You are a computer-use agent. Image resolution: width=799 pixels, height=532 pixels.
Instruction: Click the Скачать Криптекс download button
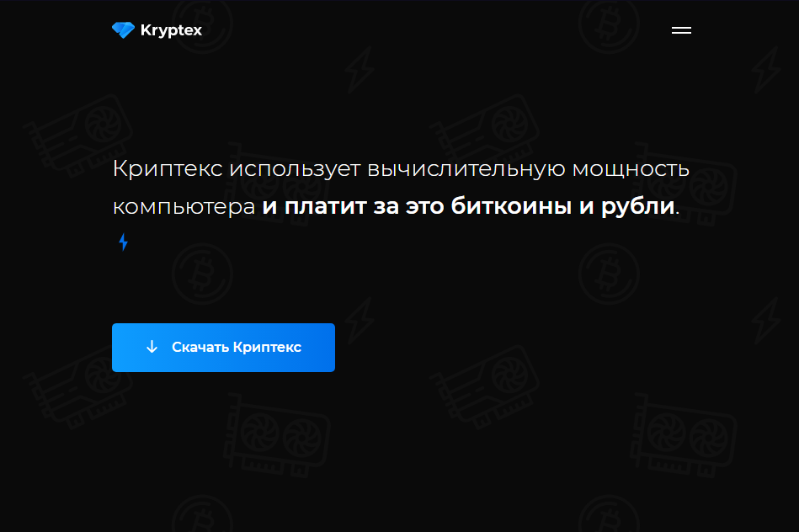coord(223,348)
